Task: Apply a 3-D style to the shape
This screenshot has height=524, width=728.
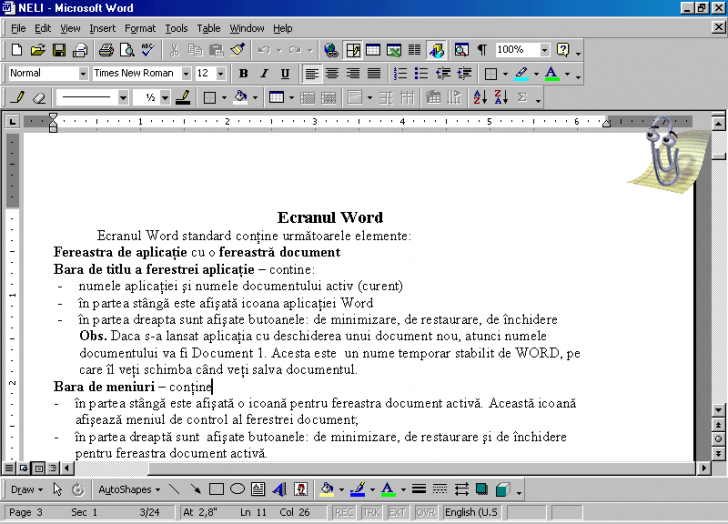Action: coord(503,489)
